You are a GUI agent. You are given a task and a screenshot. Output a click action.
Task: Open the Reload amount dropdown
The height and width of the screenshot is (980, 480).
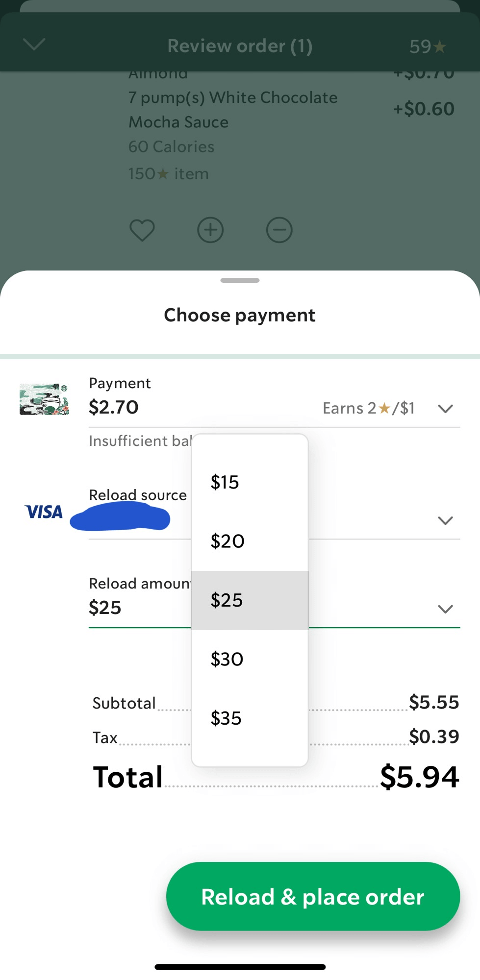click(x=445, y=609)
